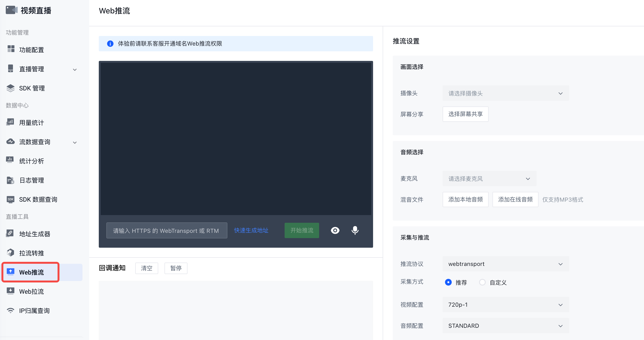644x340 pixels.
Task: Click the 地址生成器 link icon
Action: pos(10,234)
